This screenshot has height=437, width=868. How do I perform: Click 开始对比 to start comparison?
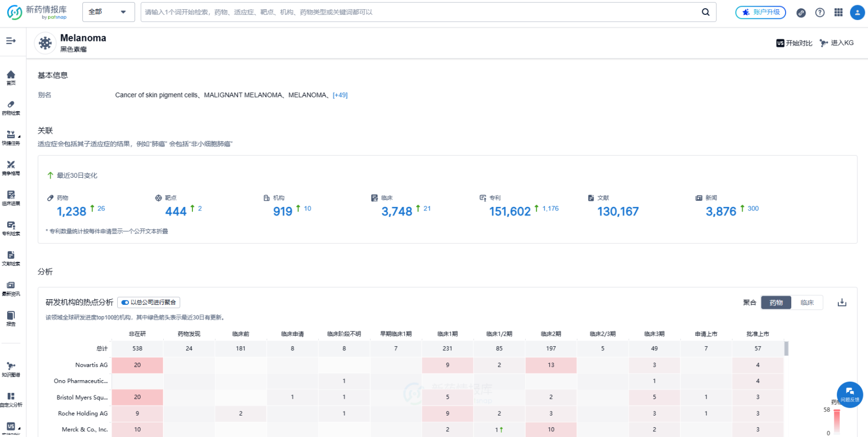pos(794,43)
